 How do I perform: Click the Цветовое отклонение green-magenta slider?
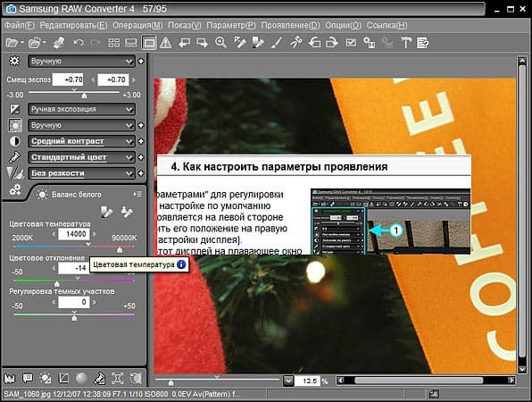coord(74,281)
